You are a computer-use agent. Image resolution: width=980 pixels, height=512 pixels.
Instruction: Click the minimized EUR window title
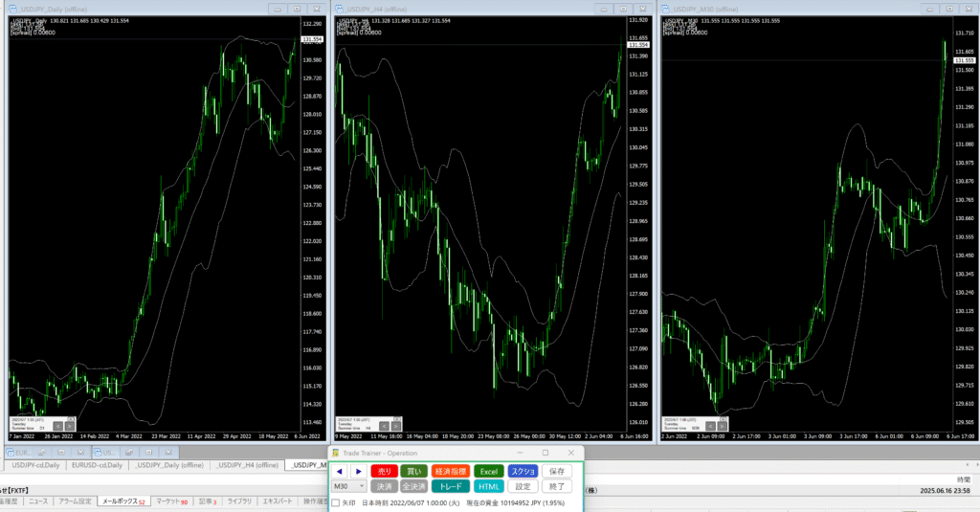coord(23,453)
